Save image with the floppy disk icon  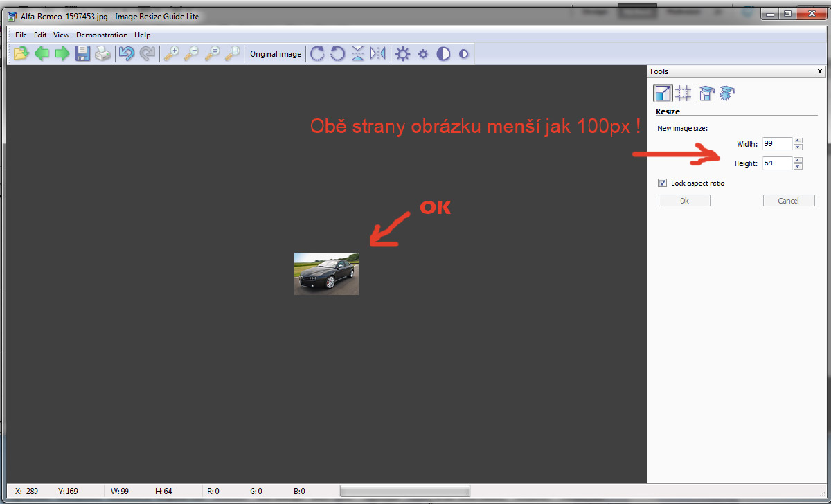click(82, 53)
